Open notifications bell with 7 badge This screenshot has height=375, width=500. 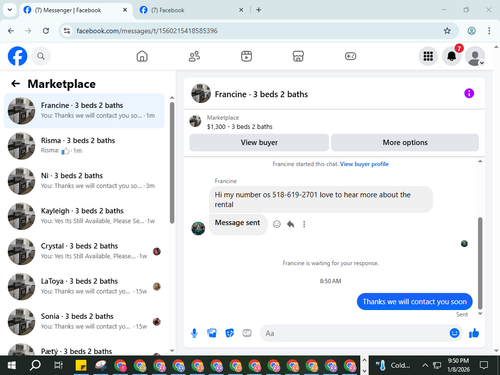452,56
